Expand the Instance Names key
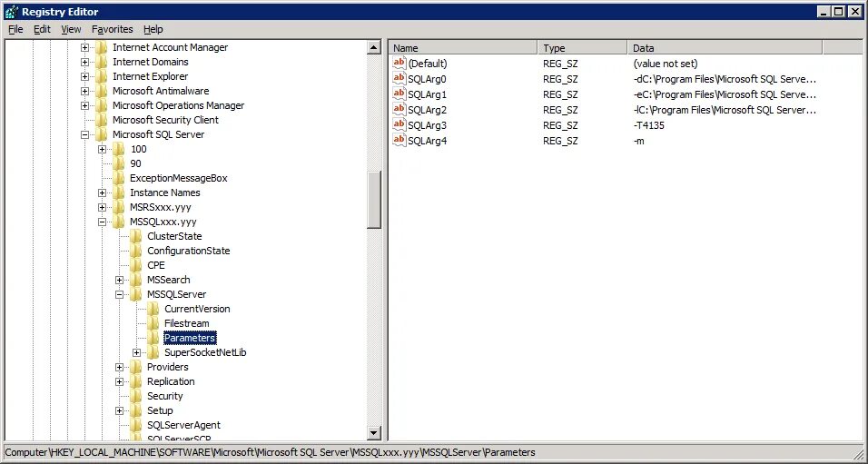The height and width of the screenshot is (464, 868). tap(102, 193)
